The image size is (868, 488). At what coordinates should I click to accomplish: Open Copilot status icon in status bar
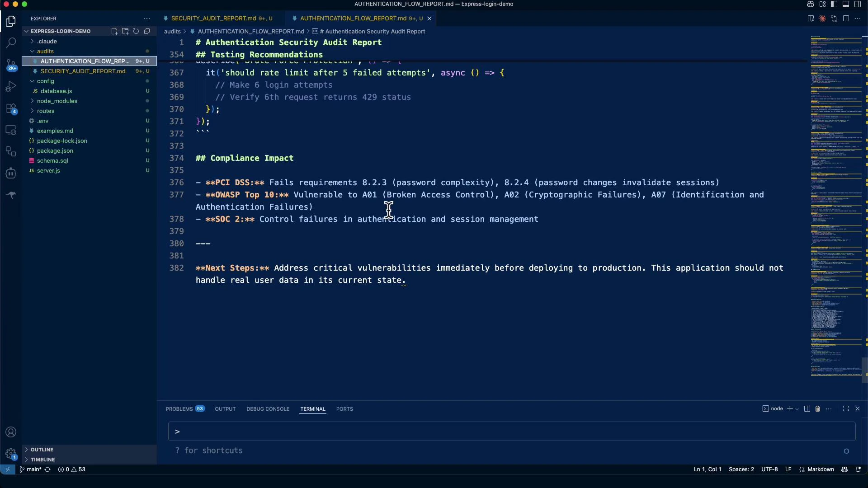pos(844,469)
